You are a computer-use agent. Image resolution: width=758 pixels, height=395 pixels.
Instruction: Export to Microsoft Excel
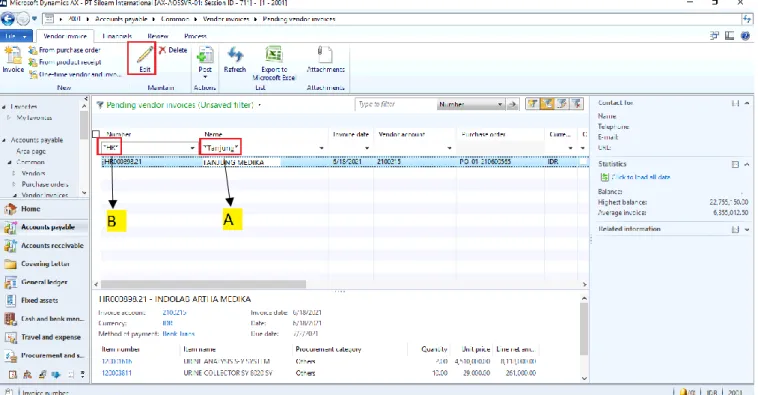pos(274,63)
